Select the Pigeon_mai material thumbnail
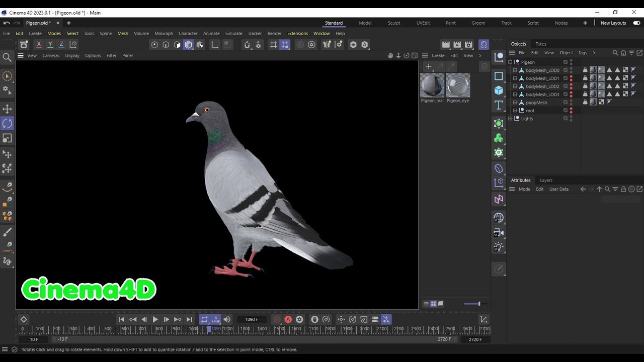The height and width of the screenshot is (362, 644). (432, 85)
